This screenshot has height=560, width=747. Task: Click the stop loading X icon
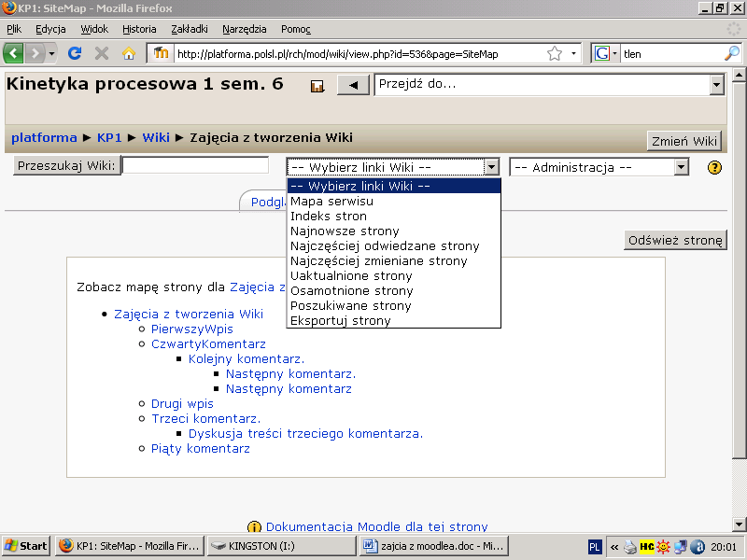coord(102,53)
